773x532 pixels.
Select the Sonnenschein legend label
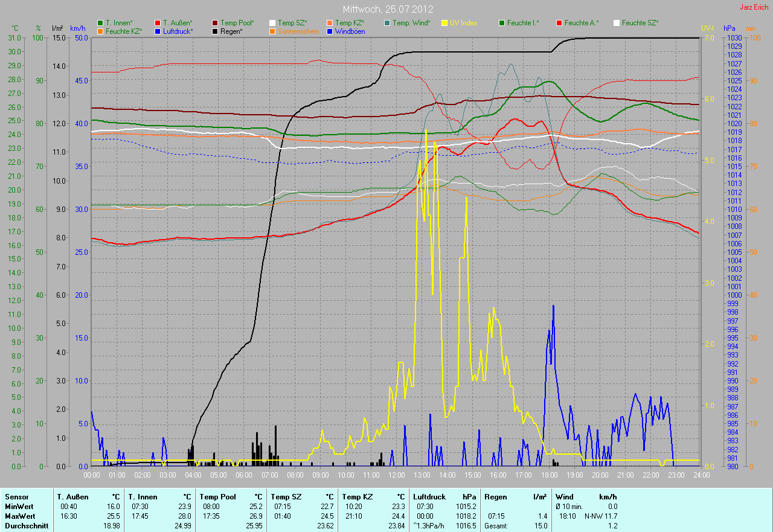coord(298,31)
